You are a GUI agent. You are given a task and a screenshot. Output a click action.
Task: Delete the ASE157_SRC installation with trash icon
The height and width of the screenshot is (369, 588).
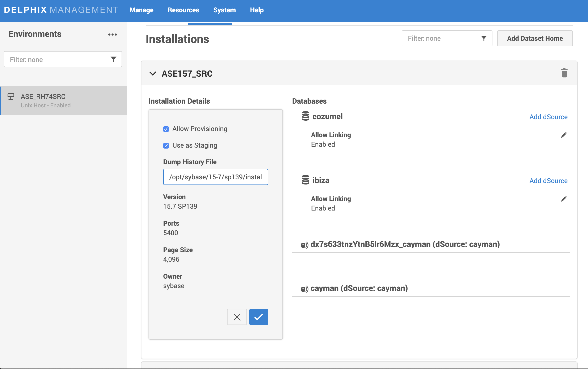[564, 73]
